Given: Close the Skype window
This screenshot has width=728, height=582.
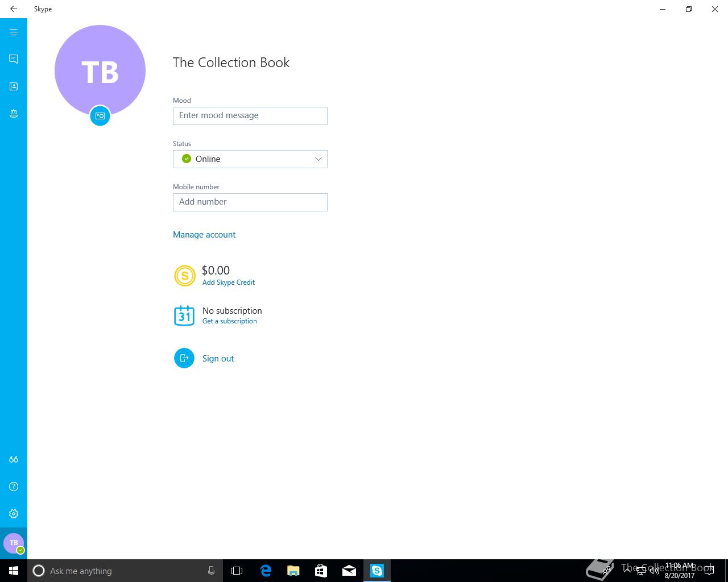Looking at the screenshot, I should coord(715,9).
